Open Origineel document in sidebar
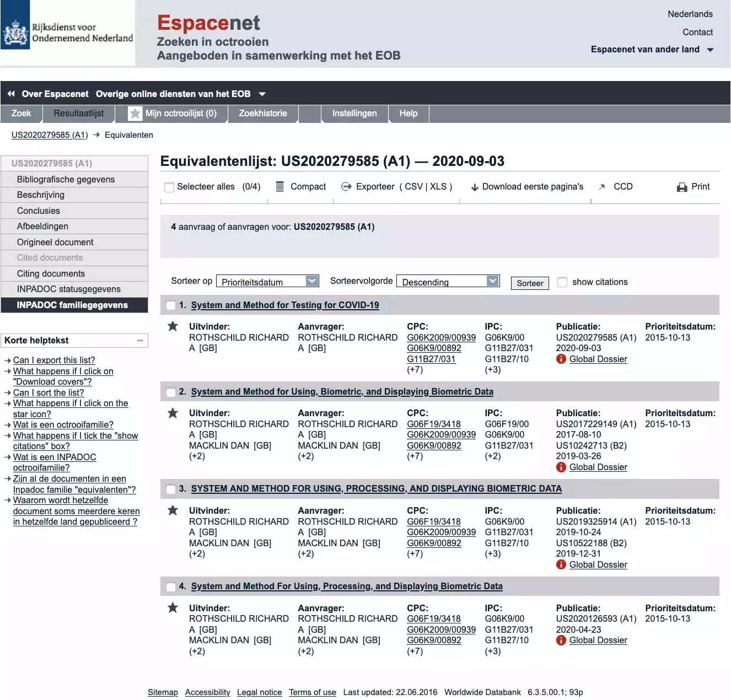731x700 pixels. coord(74,243)
